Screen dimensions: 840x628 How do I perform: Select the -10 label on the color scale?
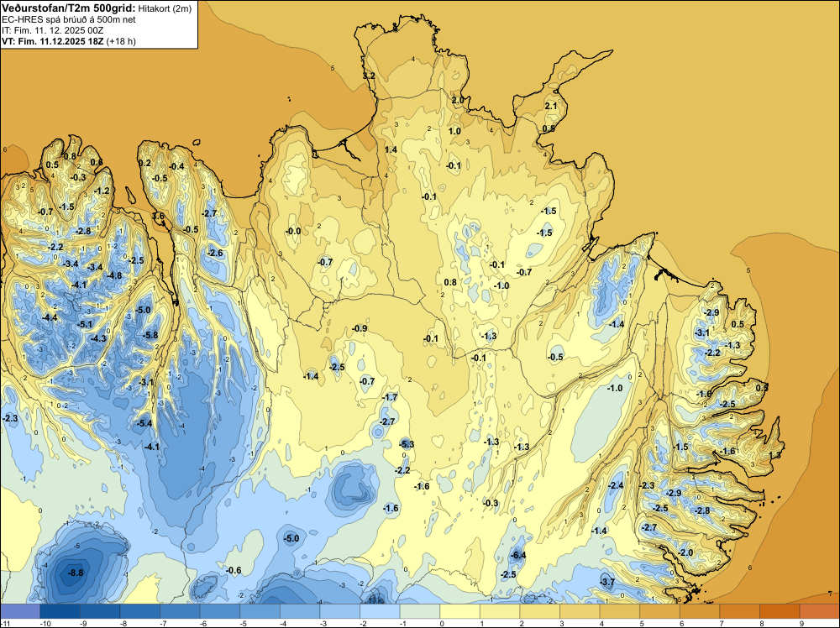click(x=45, y=623)
